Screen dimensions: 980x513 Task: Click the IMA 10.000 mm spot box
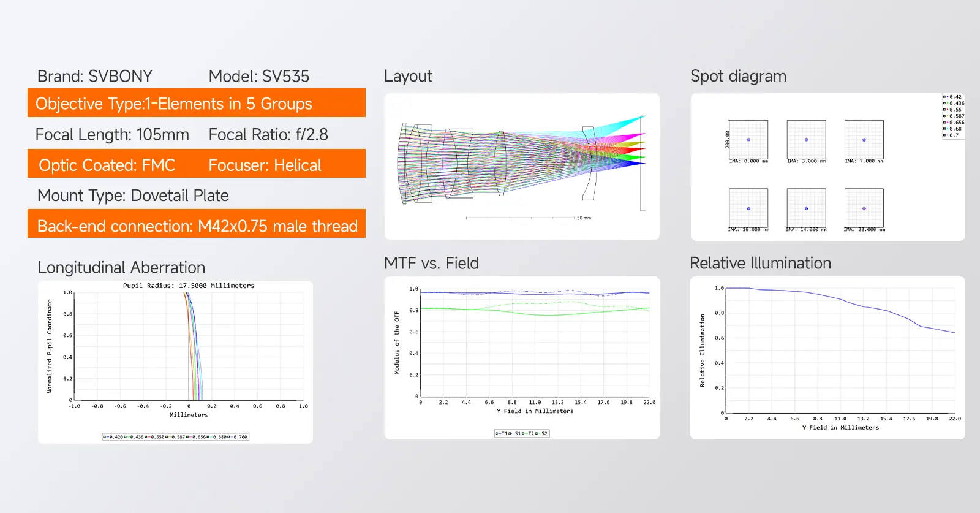coord(748,208)
